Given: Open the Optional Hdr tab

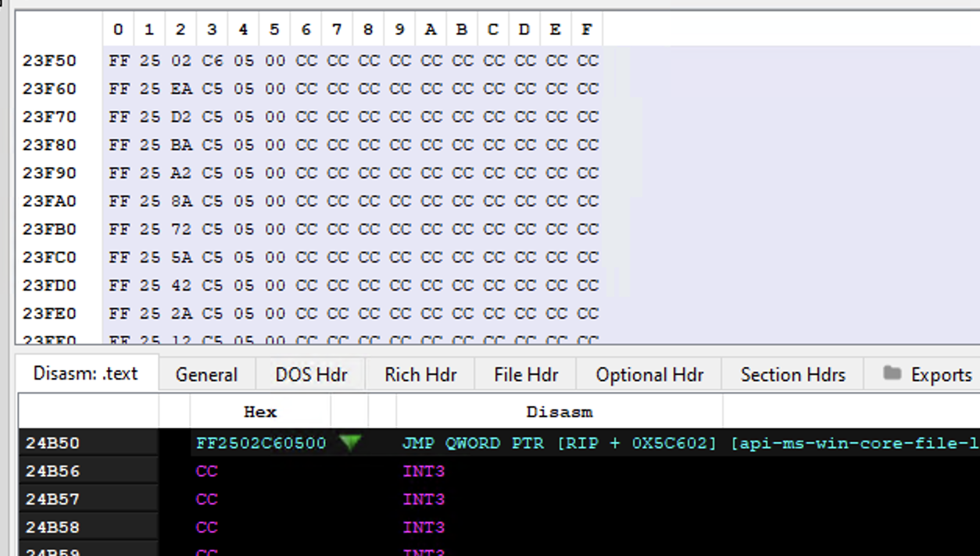Looking at the screenshot, I should click(648, 375).
